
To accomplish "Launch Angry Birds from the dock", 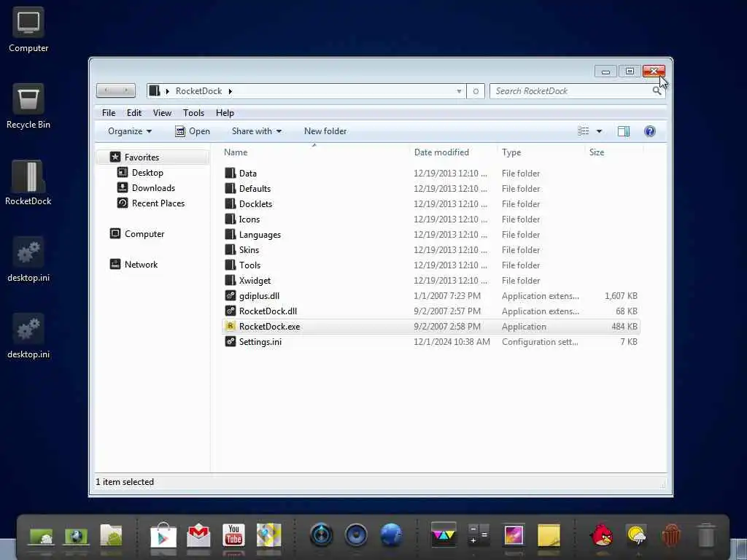I will (x=602, y=534).
